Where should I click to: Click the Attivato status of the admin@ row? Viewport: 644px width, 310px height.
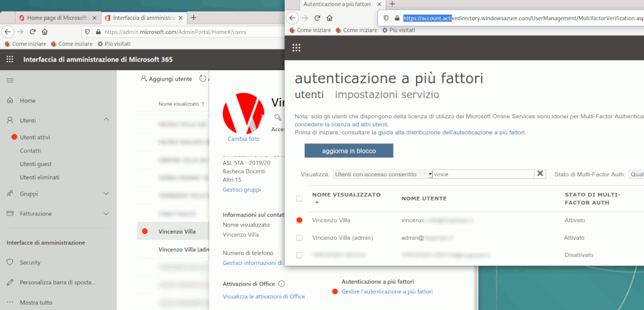[574, 238]
